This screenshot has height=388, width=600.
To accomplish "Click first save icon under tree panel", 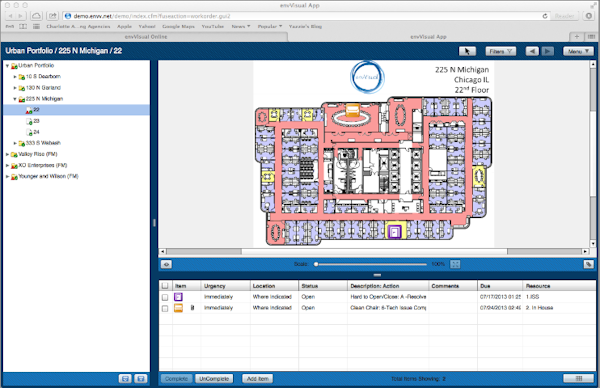I will point(125,378).
